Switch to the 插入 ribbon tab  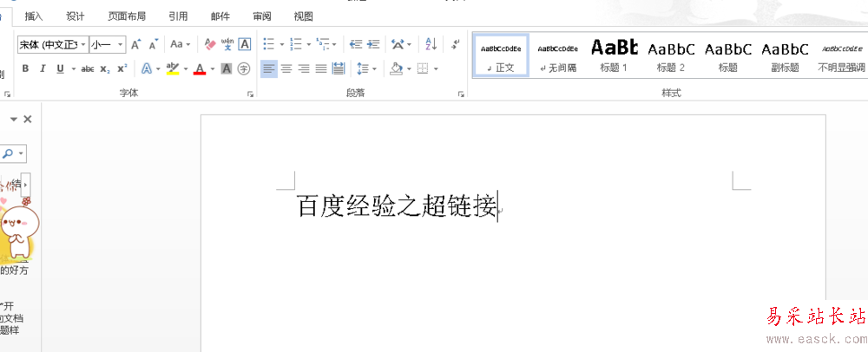tap(34, 16)
